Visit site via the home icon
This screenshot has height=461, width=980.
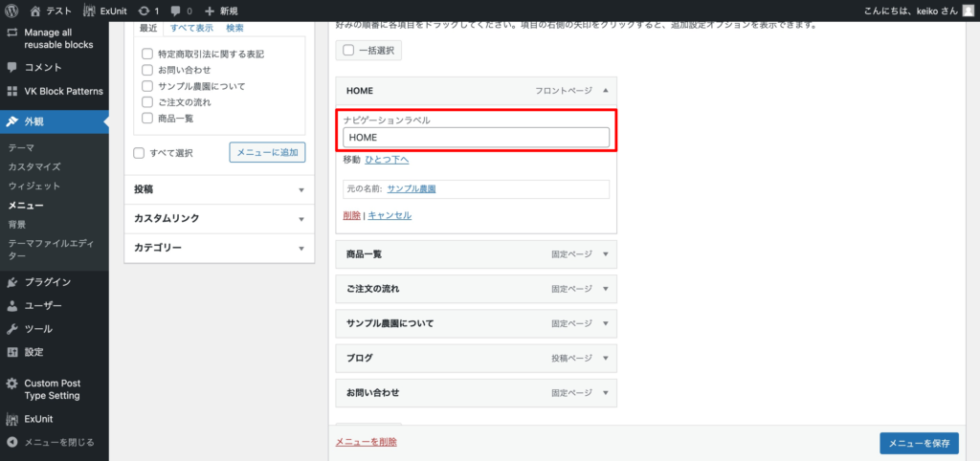pyautogui.click(x=35, y=11)
